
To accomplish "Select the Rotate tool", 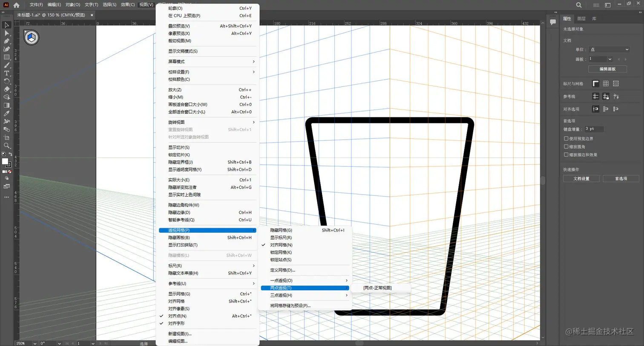I will tap(7, 81).
